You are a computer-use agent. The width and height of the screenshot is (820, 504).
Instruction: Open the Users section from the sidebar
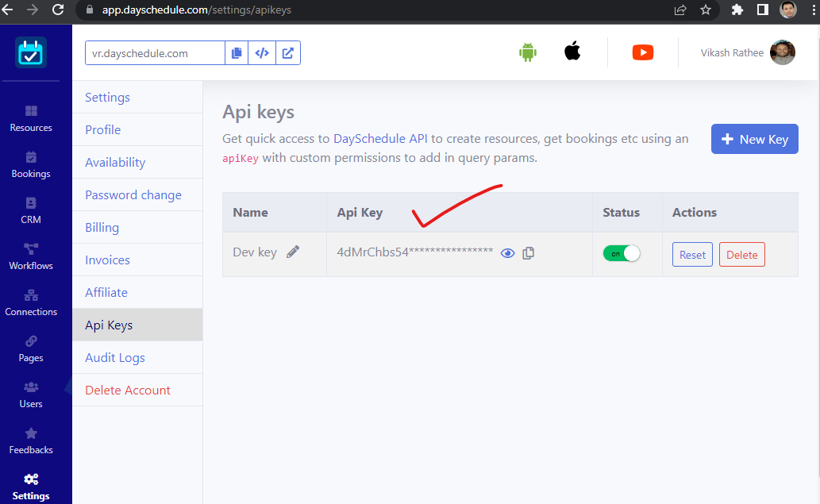click(x=31, y=394)
